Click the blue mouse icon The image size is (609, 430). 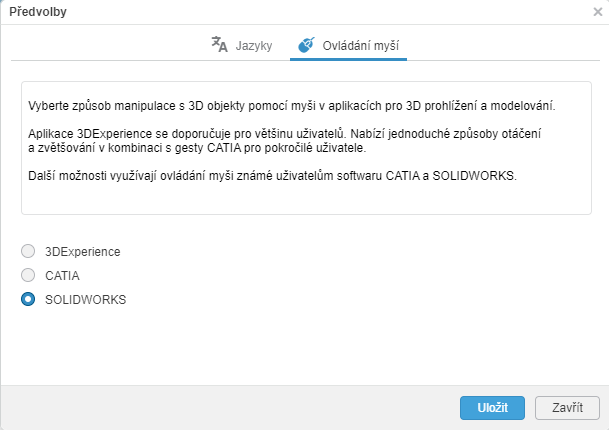pyautogui.click(x=306, y=45)
